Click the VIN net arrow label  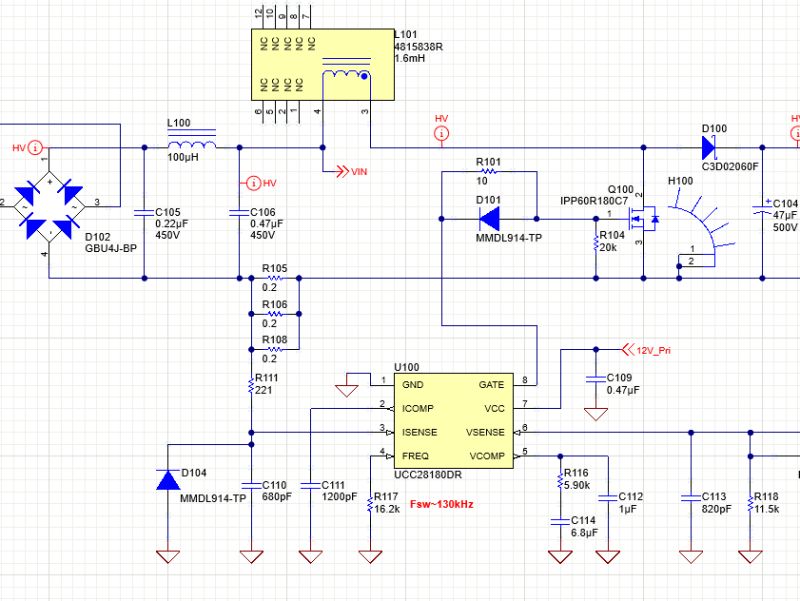tap(352, 171)
